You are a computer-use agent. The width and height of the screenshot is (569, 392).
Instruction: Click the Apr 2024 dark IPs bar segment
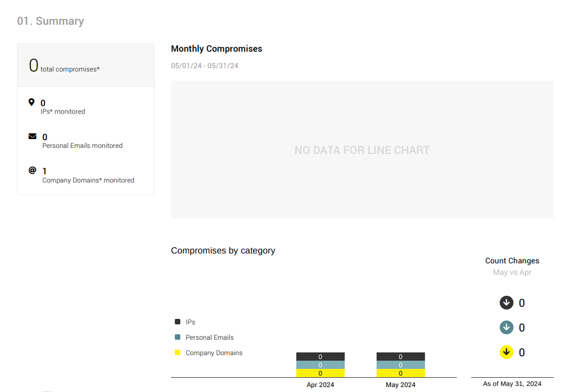(321, 357)
